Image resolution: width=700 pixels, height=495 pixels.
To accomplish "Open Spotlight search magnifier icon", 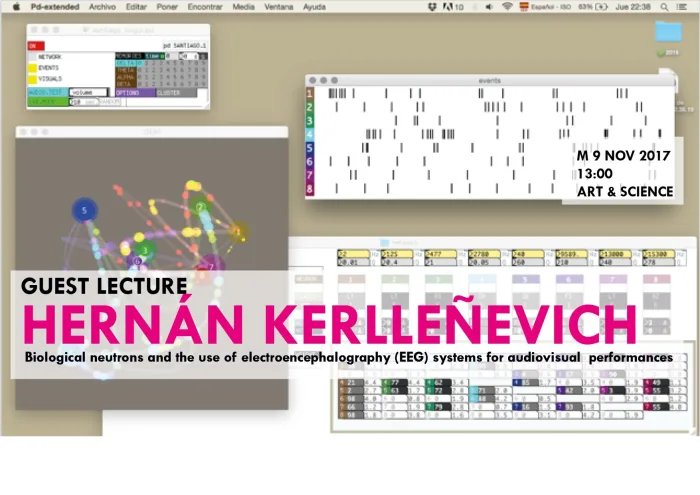I will click(x=664, y=7).
